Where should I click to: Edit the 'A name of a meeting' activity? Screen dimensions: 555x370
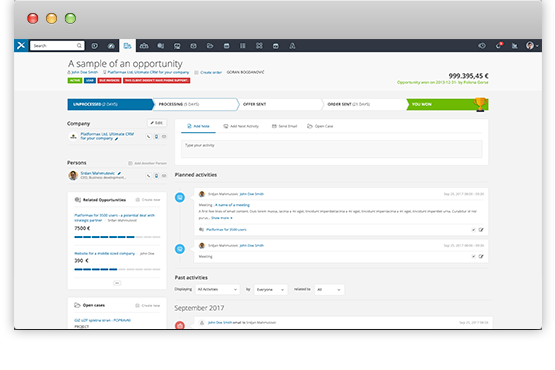(481, 230)
